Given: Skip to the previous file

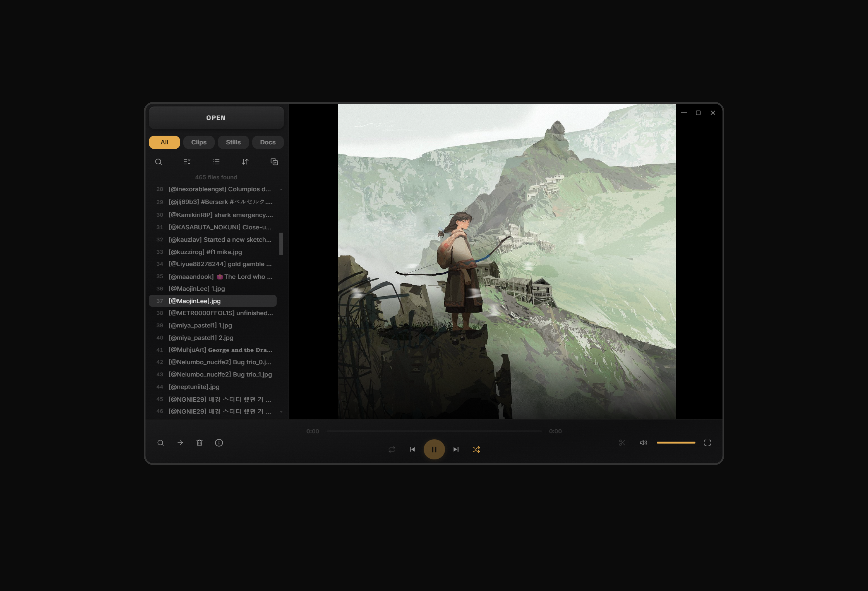Looking at the screenshot, I should [412, 449].
